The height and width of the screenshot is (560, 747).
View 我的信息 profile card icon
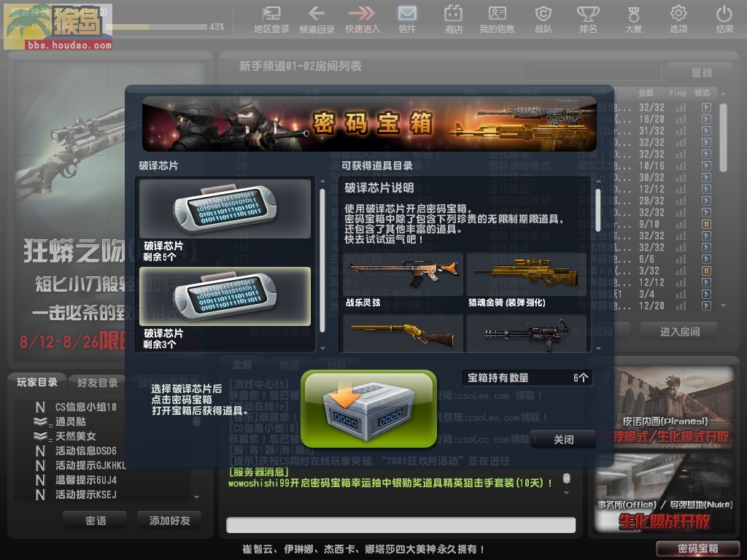point(497,20)
